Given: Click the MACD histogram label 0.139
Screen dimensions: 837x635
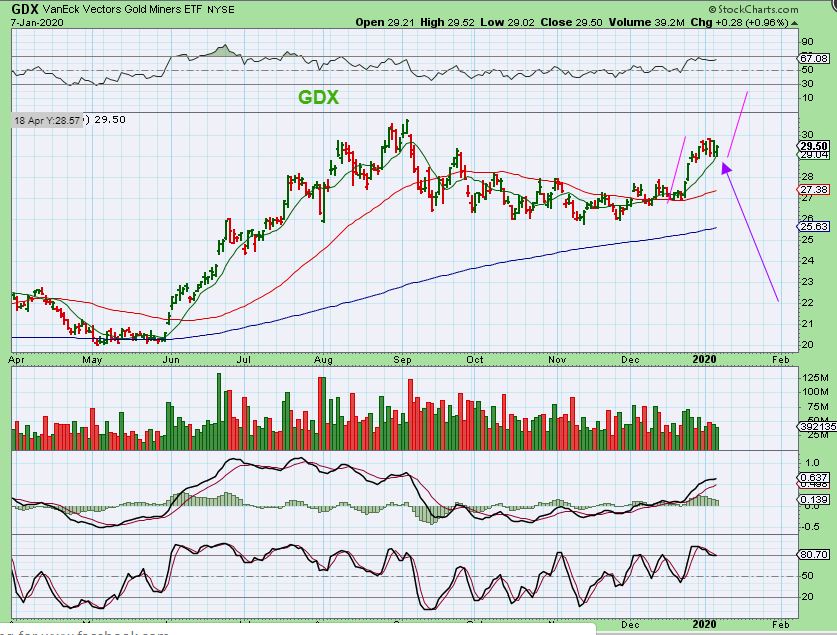Looking at the screenshot, I should click(814, 499).
